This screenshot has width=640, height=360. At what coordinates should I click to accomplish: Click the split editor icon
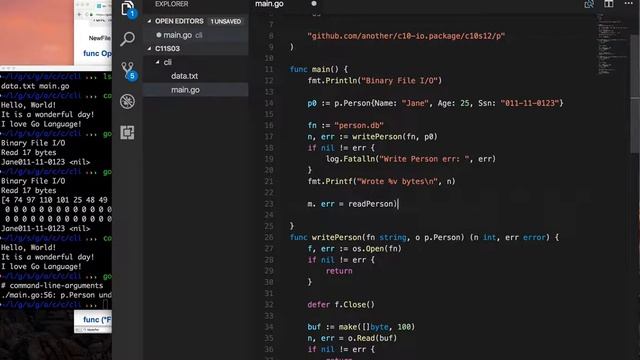point(609,4)
